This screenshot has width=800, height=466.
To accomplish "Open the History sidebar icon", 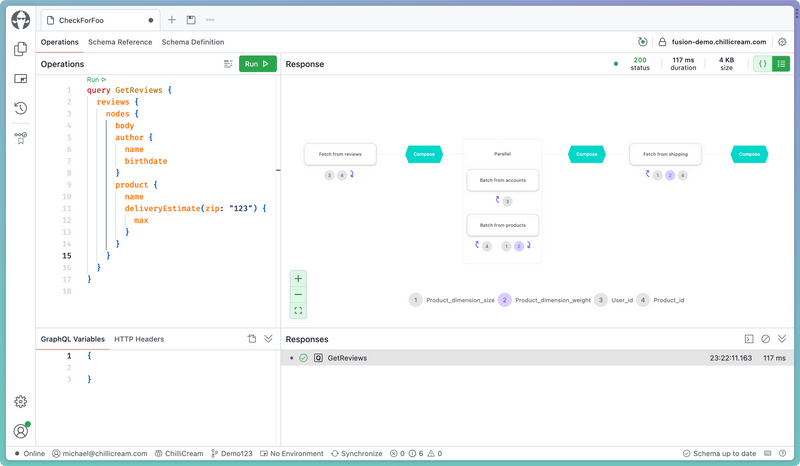I will (20, 108).
